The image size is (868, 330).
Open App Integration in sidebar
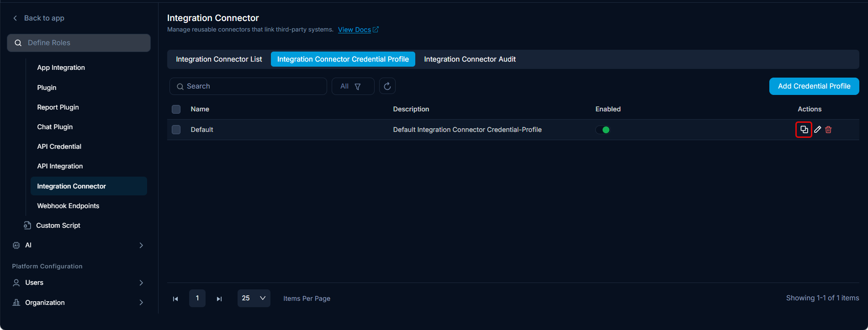pos(61,68)
